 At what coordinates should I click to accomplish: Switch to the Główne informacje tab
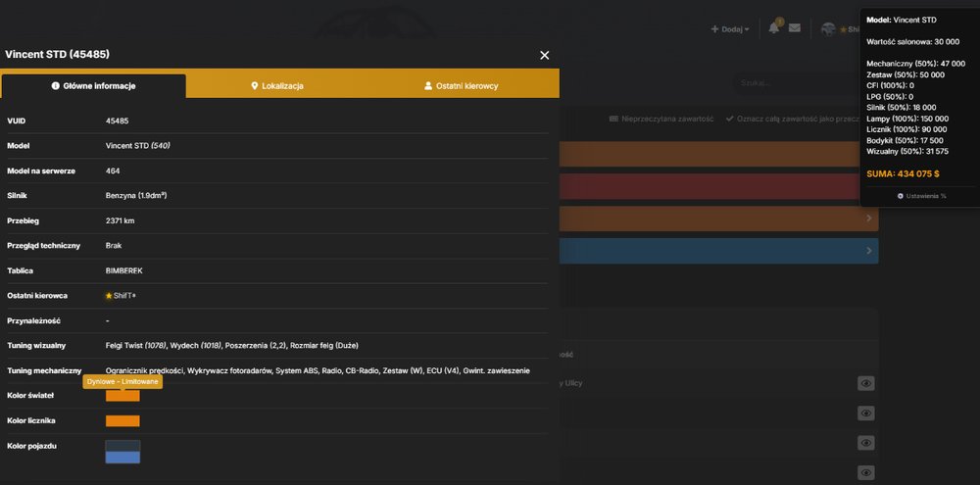pos(93,86)
